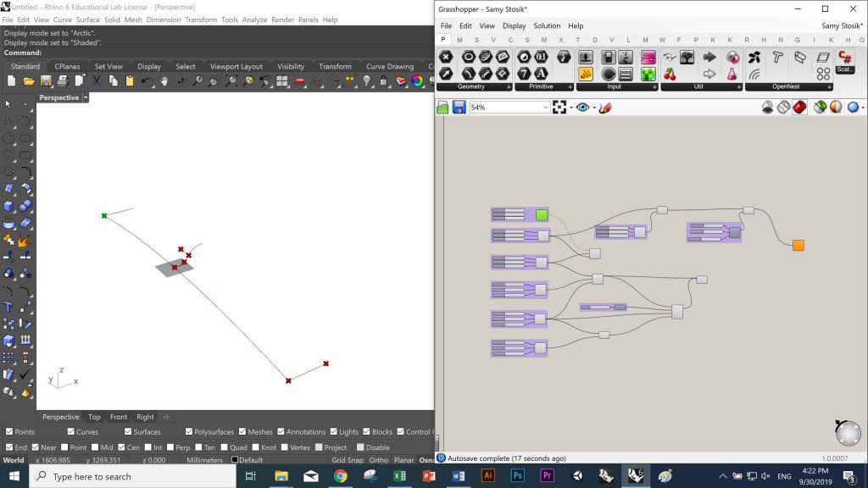Disable the Curves selection filter checkbox
Viewport: 868px width, 488px height.
click(70, 432)
